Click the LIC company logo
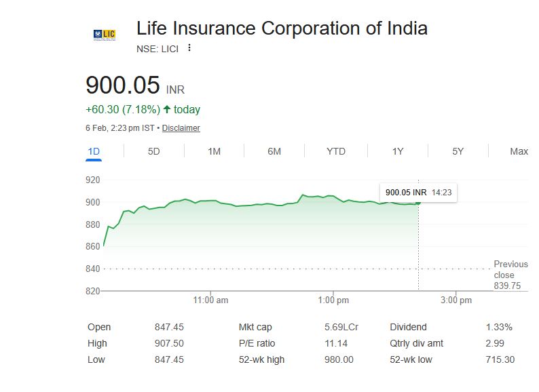The height and width of the screenshot is (392, 539). [104, 34]
